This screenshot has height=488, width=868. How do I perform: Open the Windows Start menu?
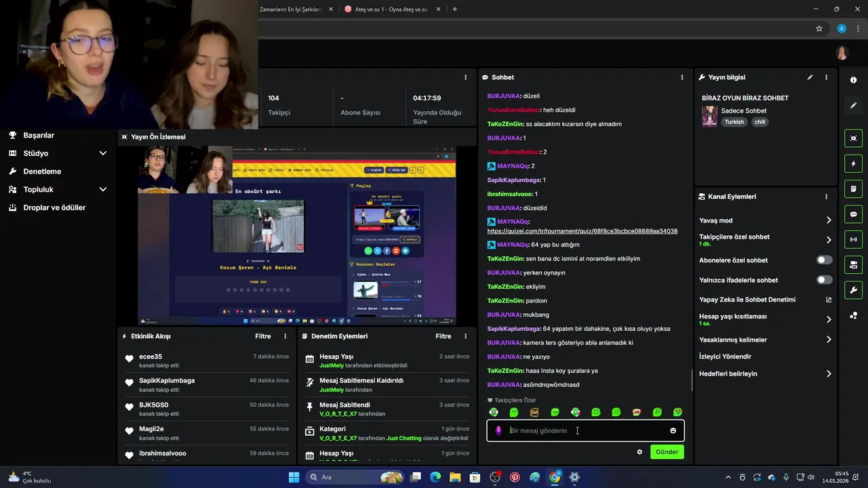point(294,477)
